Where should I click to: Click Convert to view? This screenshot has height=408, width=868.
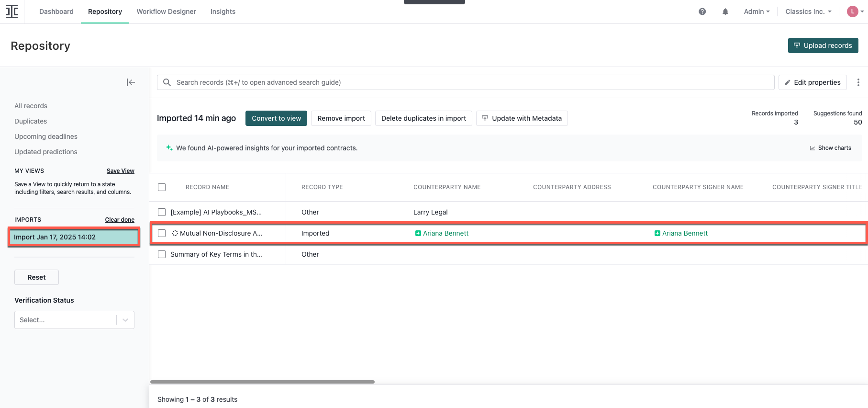point(276,118)
